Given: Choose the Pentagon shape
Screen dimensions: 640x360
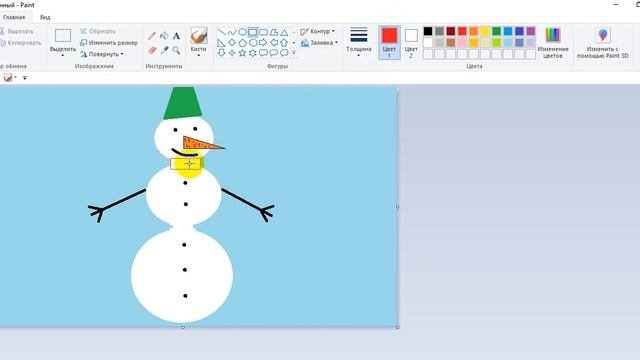Looking at the screenshot, I should pyautogui.click(x=242, y=42).
